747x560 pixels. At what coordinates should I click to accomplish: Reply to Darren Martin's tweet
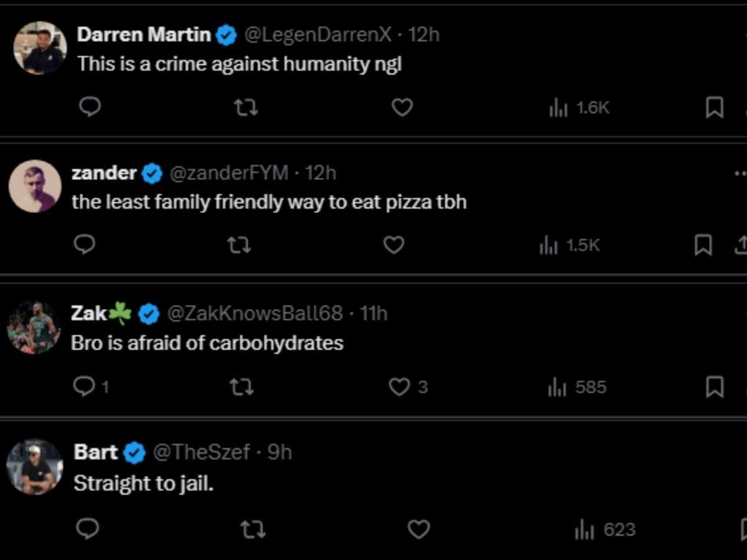89,107
